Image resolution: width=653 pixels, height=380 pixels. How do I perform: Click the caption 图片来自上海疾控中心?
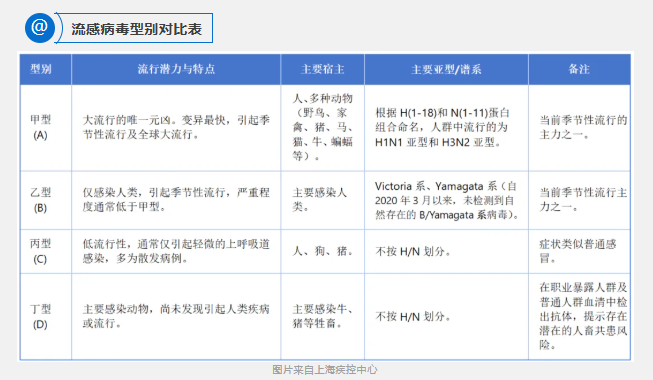coord(325,370)
